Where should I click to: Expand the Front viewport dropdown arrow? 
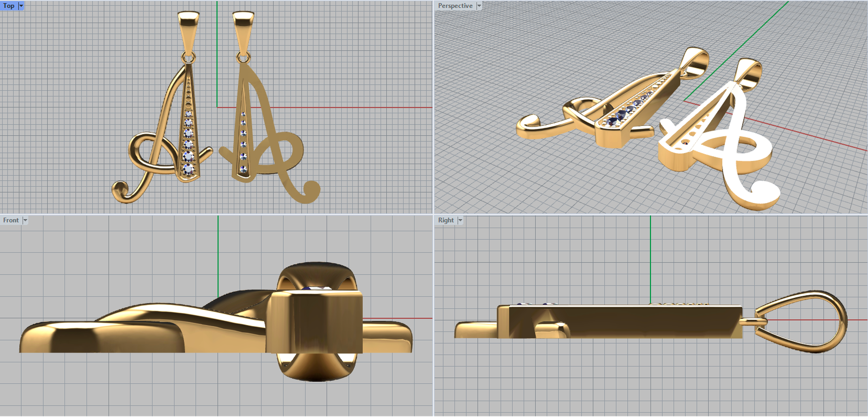[25, 220]
